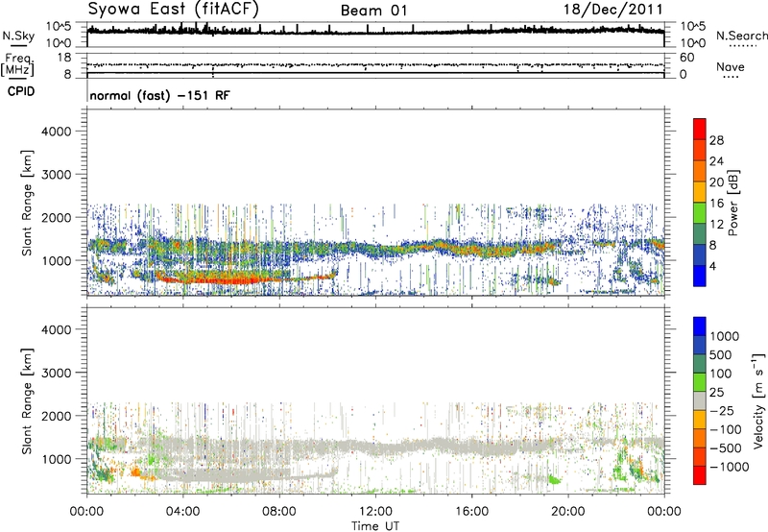The height and width of the screenshot is (532, 768).
Task: Click the date '18/Dec/2011'
Action: tap(613, 10)
